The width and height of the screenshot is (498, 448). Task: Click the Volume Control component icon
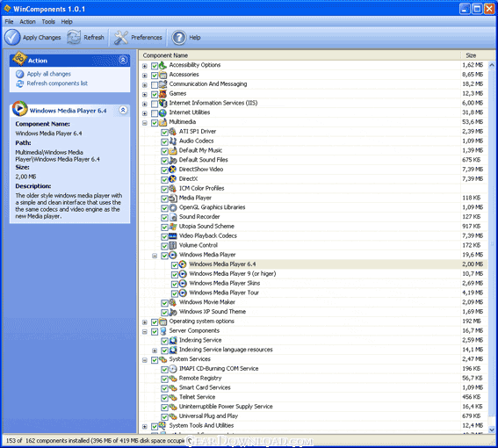click(172, 246)
